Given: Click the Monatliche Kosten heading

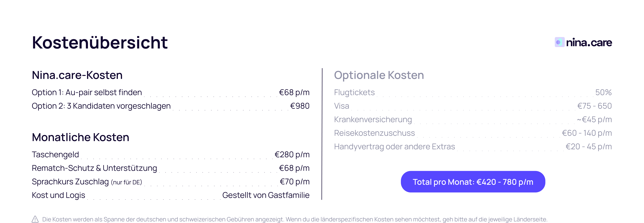Looking at the screenshot, I should (81, 137).
